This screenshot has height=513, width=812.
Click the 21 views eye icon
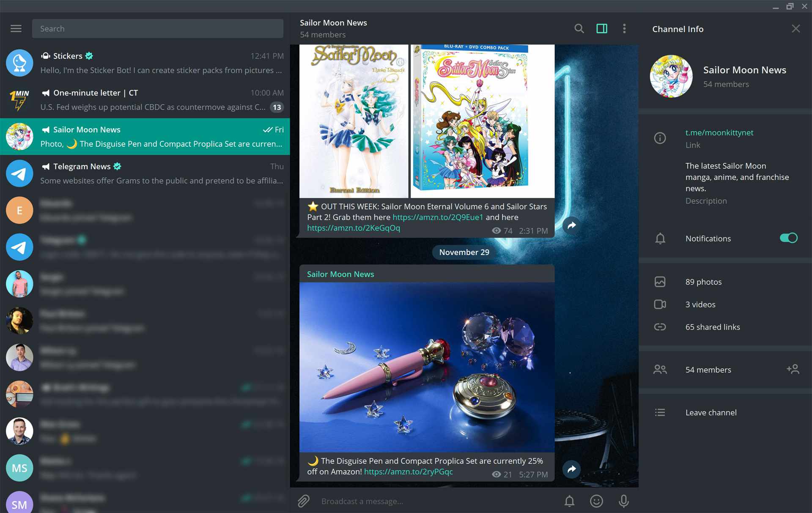pyautogui.click(x=497, y=475)
